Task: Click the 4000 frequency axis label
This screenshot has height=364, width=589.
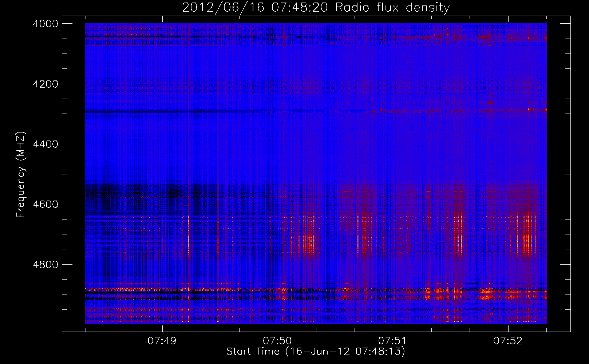Action: point(46,24)
